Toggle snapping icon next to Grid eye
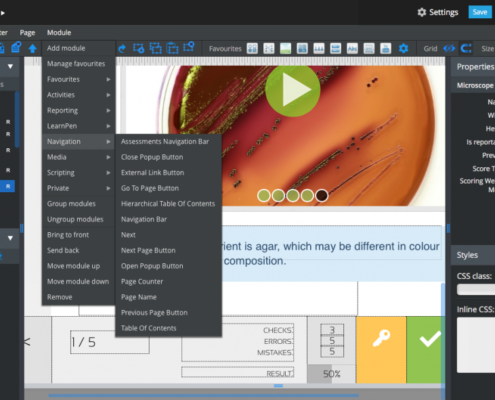 466,49
